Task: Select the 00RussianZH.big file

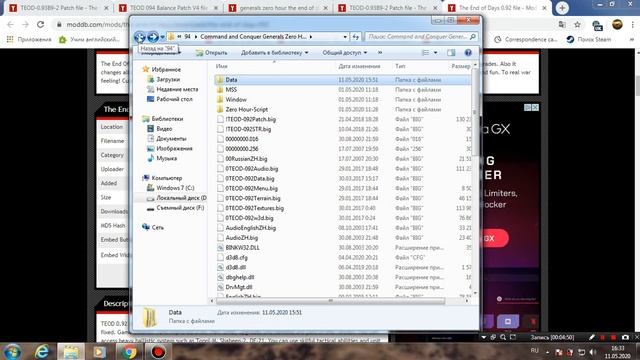Action: [246, 159]
